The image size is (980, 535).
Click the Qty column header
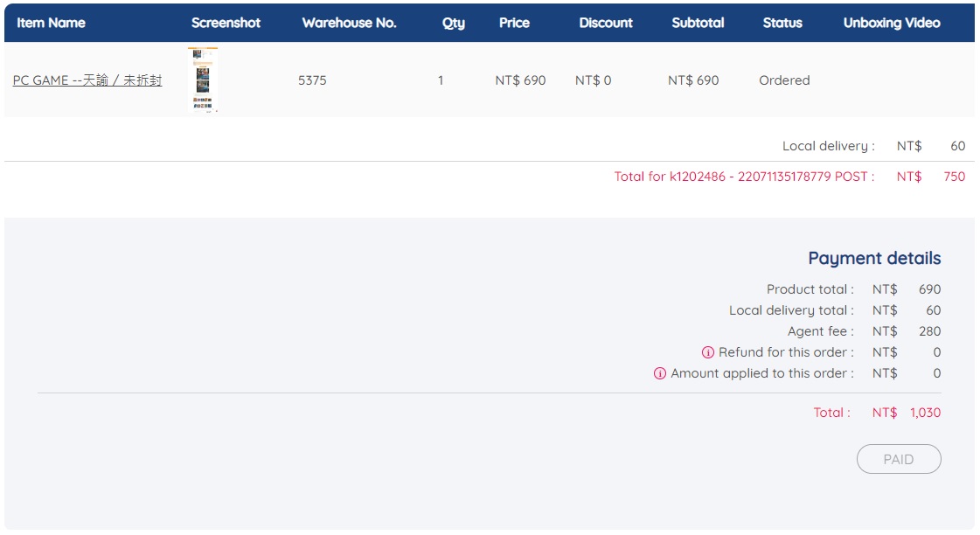coord(454,23)
